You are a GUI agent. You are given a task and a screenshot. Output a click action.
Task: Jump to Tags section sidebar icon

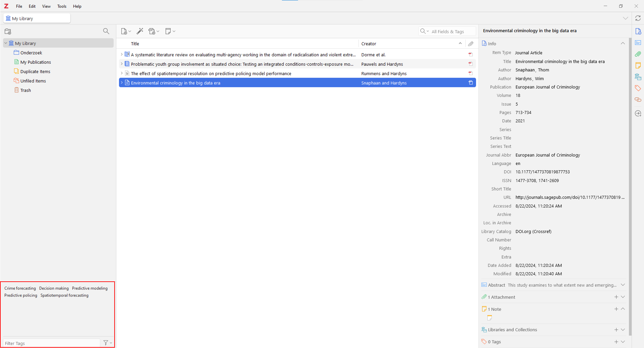(638, 88)
